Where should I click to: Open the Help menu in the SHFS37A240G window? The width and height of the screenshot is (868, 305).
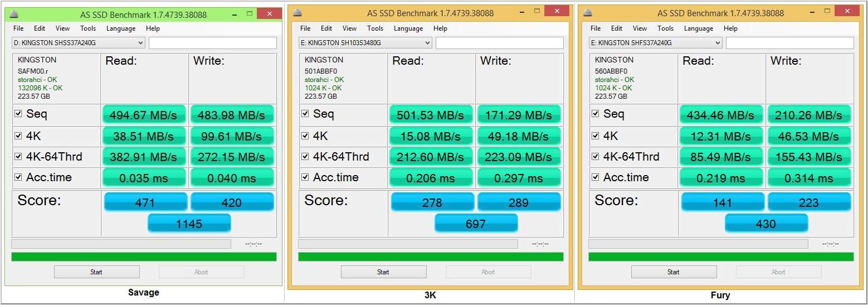tap(730, 28)
